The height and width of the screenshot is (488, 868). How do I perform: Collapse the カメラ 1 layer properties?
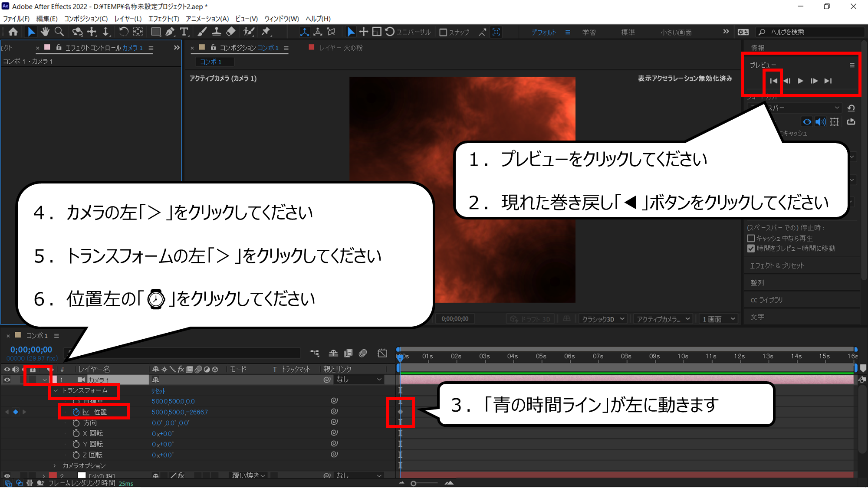(45, 380)
